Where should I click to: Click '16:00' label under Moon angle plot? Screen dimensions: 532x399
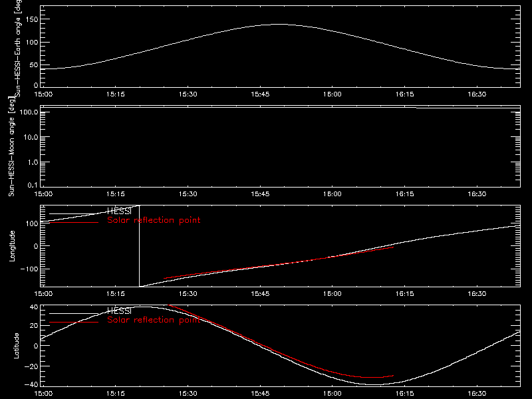tap(332, 194)
